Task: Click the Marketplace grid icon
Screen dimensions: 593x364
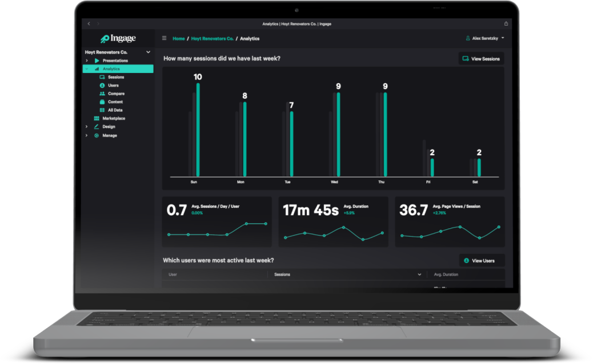Action: click(97, 118)
